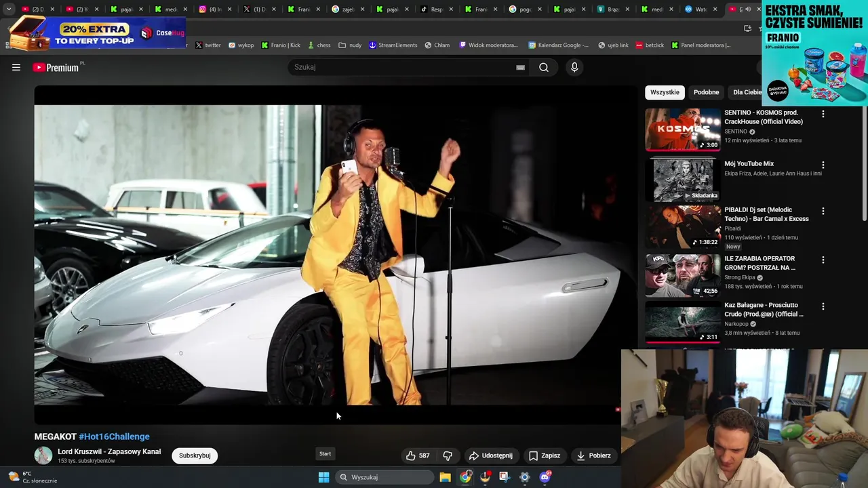The width and height of the screenshot is (868, 488).
Task: Open more options for ILE ZARABIA OPERATOR GROM video
Action: 823,260
